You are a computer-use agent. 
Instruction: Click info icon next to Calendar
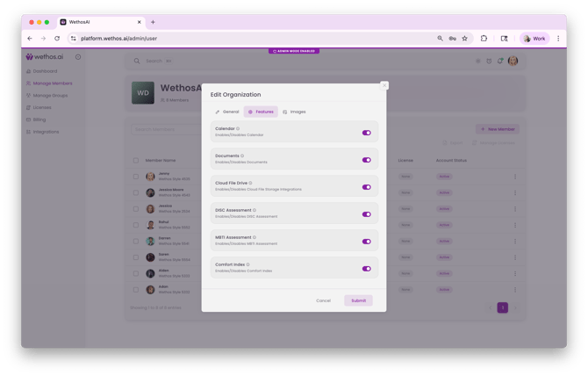[x=238, y=129]
